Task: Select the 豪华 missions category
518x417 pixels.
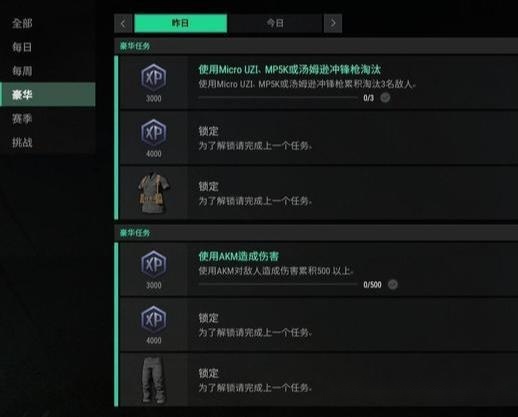Action: coord(48,95)
